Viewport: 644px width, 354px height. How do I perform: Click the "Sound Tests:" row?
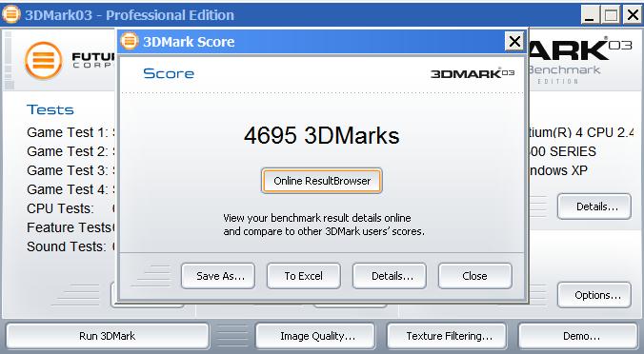point(71,246)
